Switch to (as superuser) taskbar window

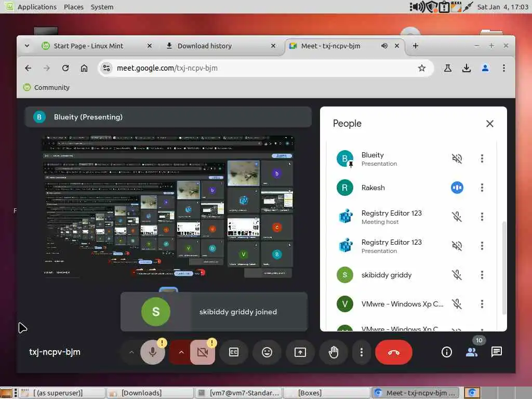pos(62,393)
